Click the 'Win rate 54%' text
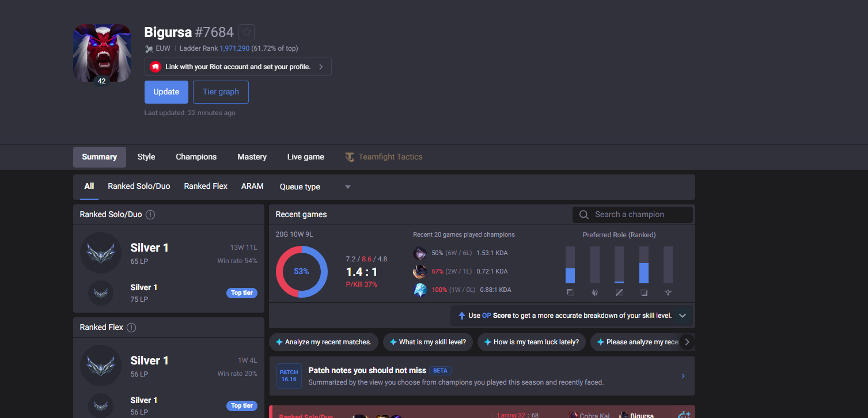 (x=237, y=261)
